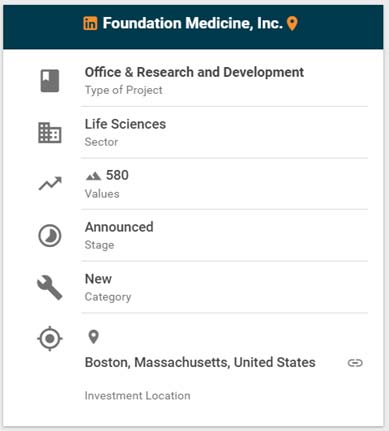The image size is (389, 431).
Task: Click the Investment Location target icon
Action: pyautogui.click(x=50, y=339)
